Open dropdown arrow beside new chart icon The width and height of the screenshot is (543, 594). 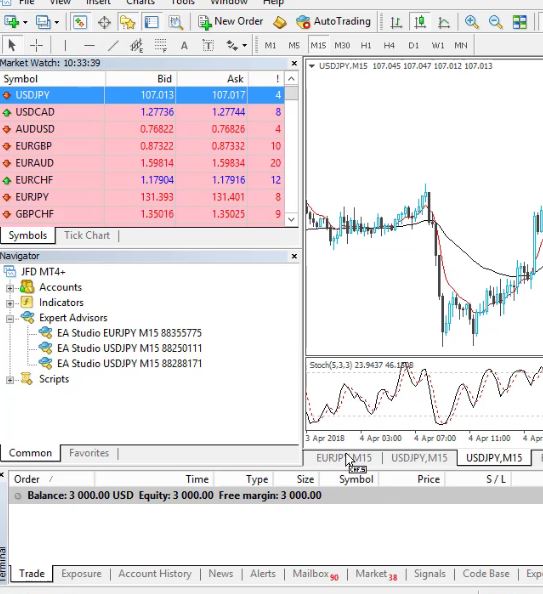point(25,22)
